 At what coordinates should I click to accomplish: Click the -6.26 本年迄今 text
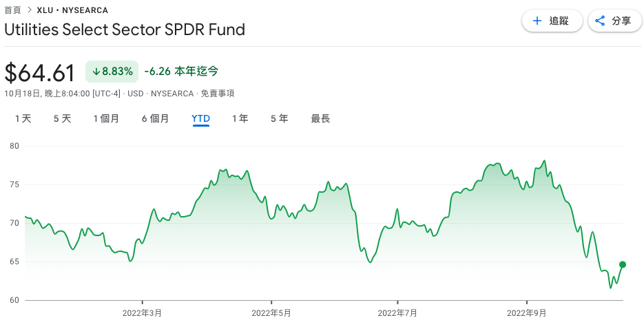pyautogui.click(x=181, y=72)
